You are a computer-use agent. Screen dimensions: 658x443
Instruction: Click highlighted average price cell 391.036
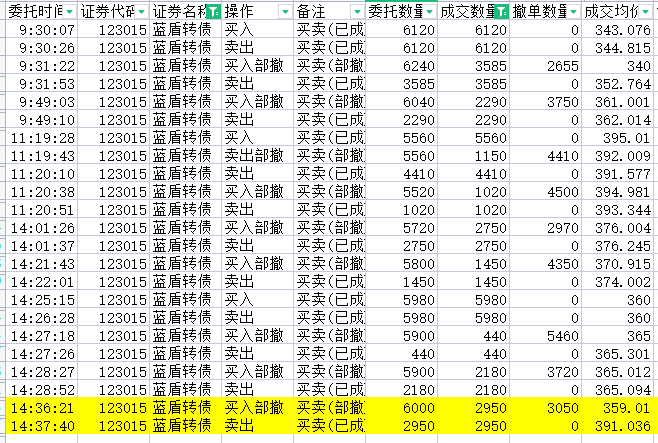click(x=619, y=426)
